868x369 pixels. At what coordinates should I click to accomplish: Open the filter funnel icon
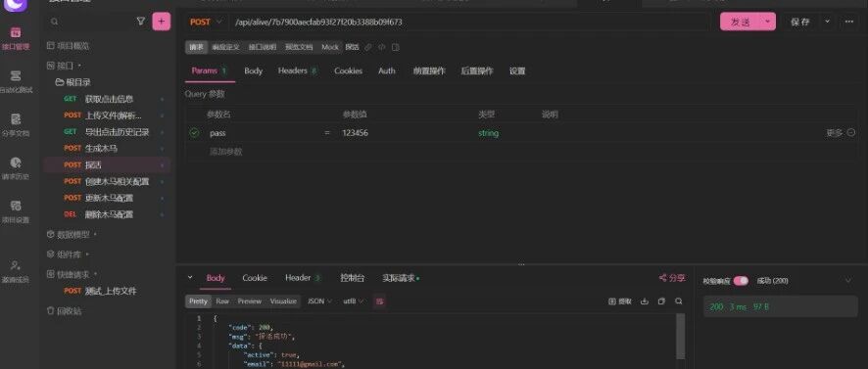tap(141, 21)
